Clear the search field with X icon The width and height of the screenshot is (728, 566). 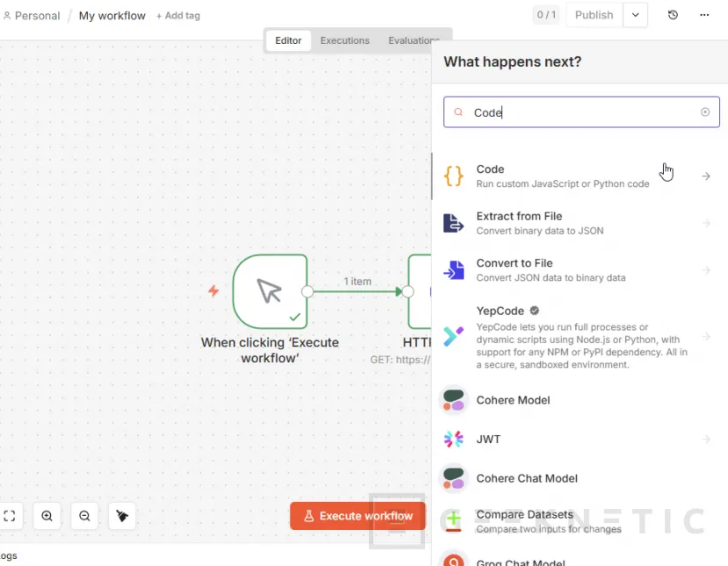tap(705, 112)
